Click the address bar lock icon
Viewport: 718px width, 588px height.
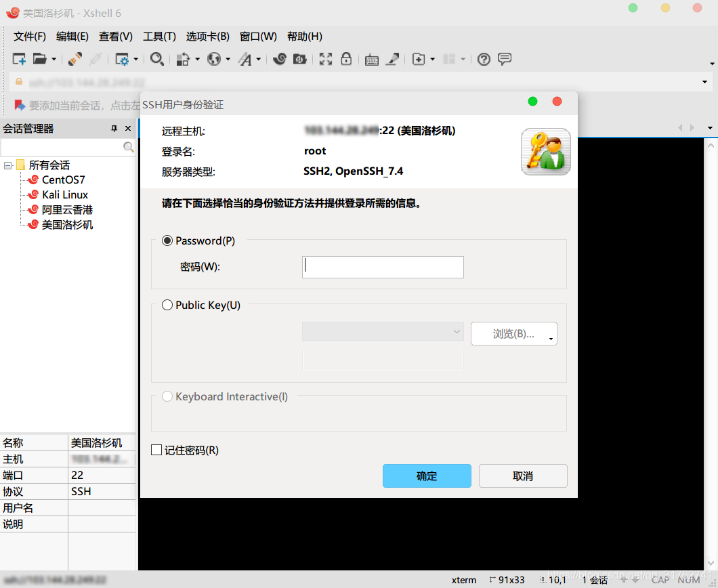point(19,81)
